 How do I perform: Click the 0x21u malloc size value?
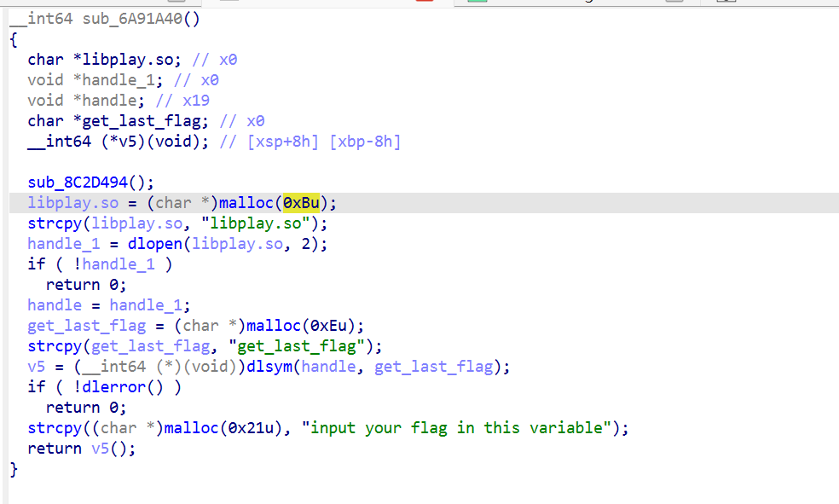pyautogui.click(x=251, y=428)
